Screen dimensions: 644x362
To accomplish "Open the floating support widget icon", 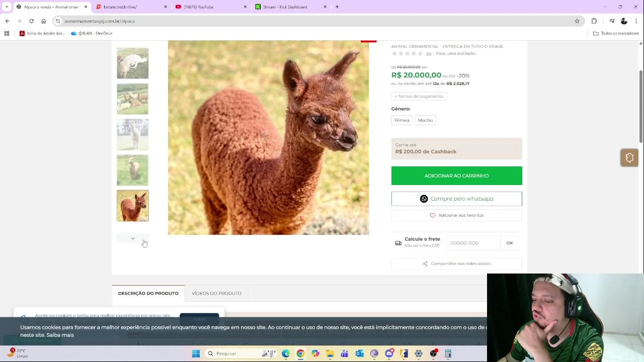I will coord(629,158).
